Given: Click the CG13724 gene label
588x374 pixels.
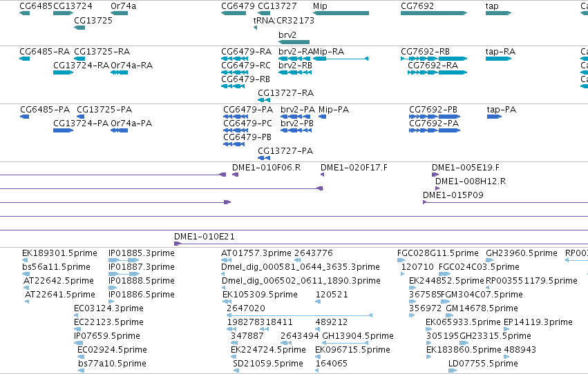Looking at the screenshot, I should (73, 6).
